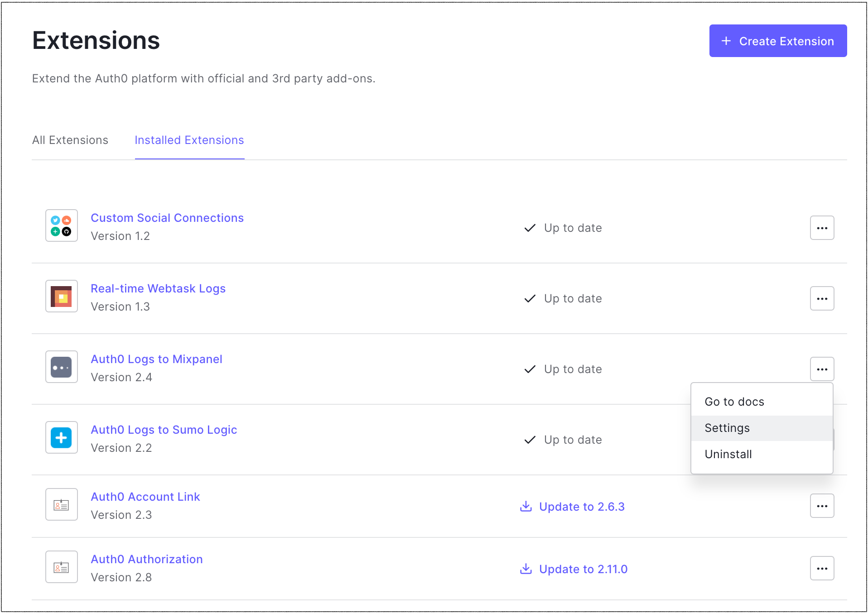This screenshot has width=868, height=613.
Task: Click the Real-time Webtask Logs extension icon
Action: [x=62, y=296]
